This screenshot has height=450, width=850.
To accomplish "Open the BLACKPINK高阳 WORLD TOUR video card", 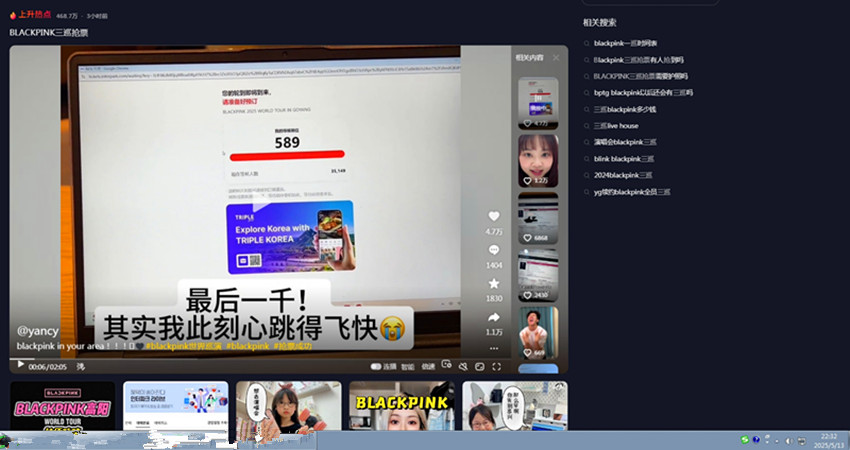I will pos(62,406).
